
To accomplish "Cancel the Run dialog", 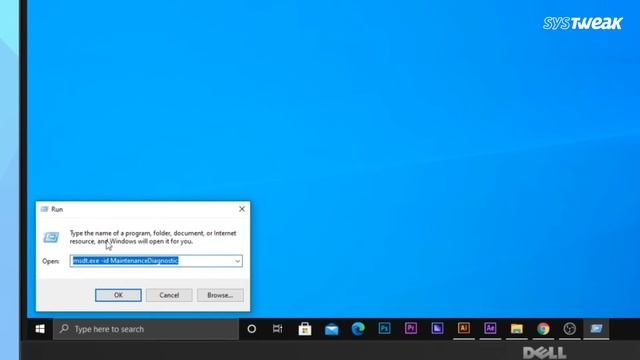I will pos(169,295).
